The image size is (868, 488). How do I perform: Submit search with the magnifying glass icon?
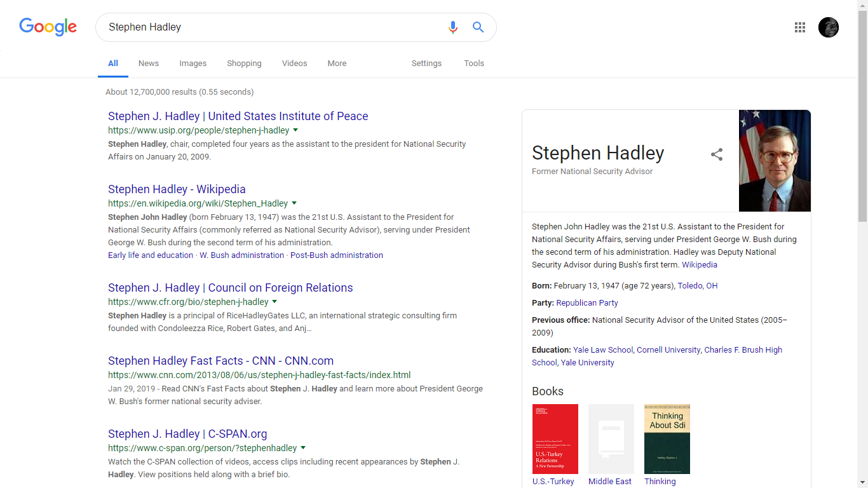(x=478, y=27)
